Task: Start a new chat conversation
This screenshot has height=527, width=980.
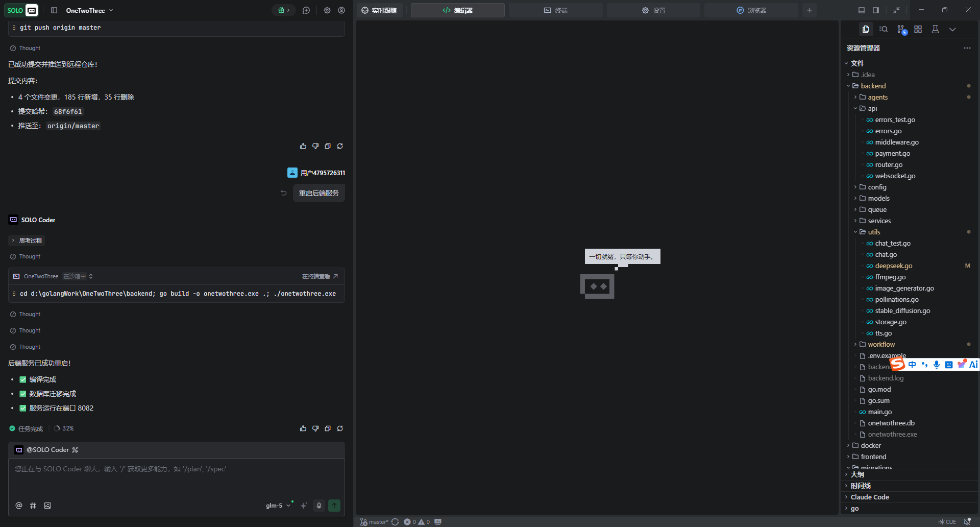Action: point(306,10)
